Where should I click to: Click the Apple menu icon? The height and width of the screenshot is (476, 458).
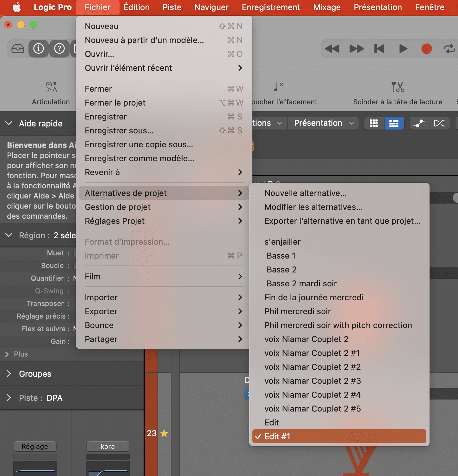pos(17,7)
